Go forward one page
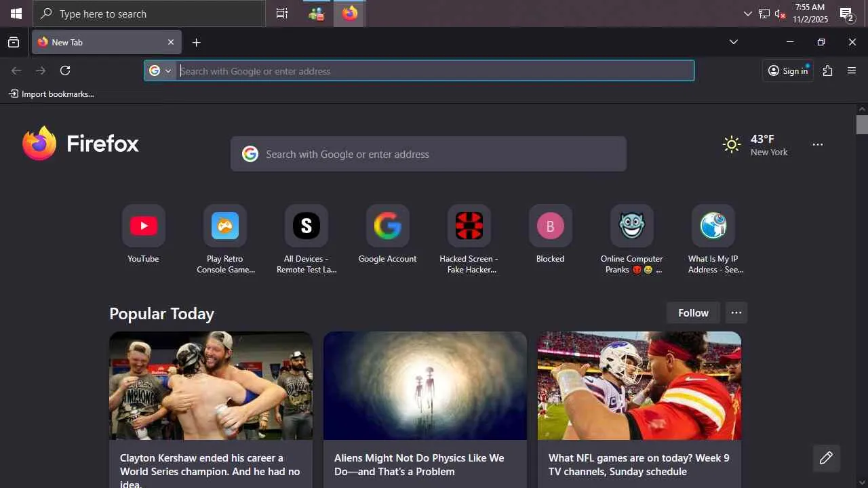 tap(41, 70)
